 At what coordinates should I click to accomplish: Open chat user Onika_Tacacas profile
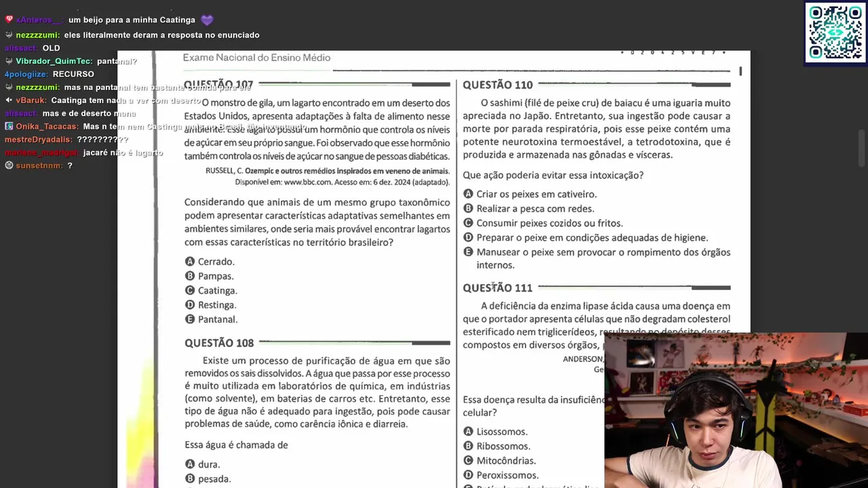pyautogui.click(x=47, y=127)
